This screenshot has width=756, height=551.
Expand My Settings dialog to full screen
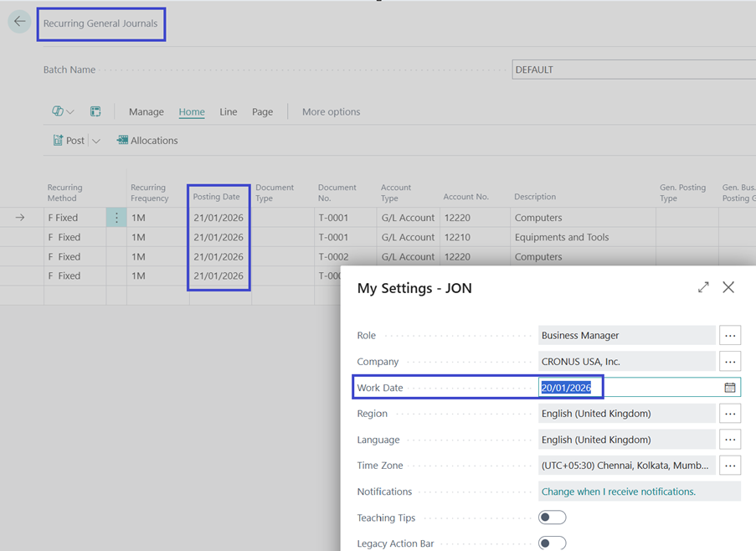point(703,287)
